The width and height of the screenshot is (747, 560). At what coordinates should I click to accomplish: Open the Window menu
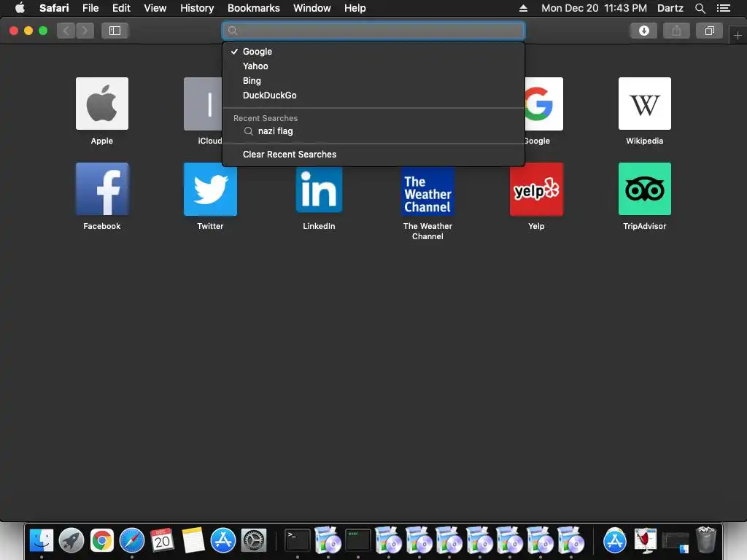click(x=312, y=8)
